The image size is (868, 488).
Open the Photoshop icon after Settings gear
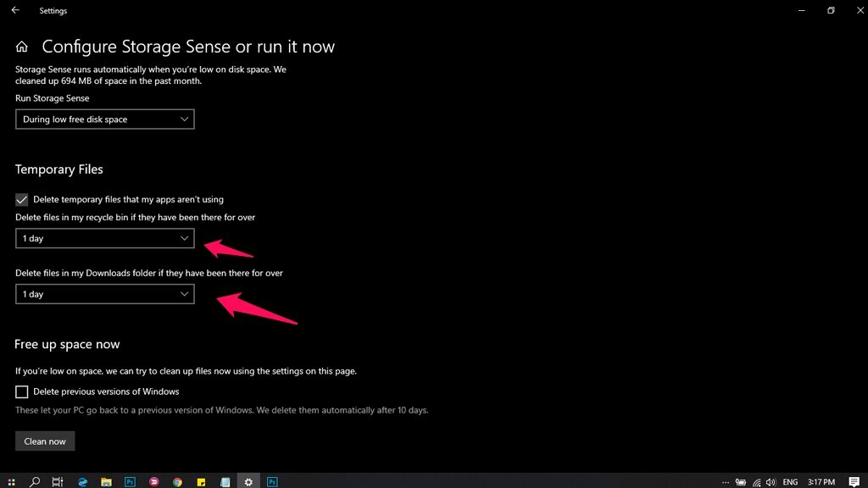[x=272, y=482]
